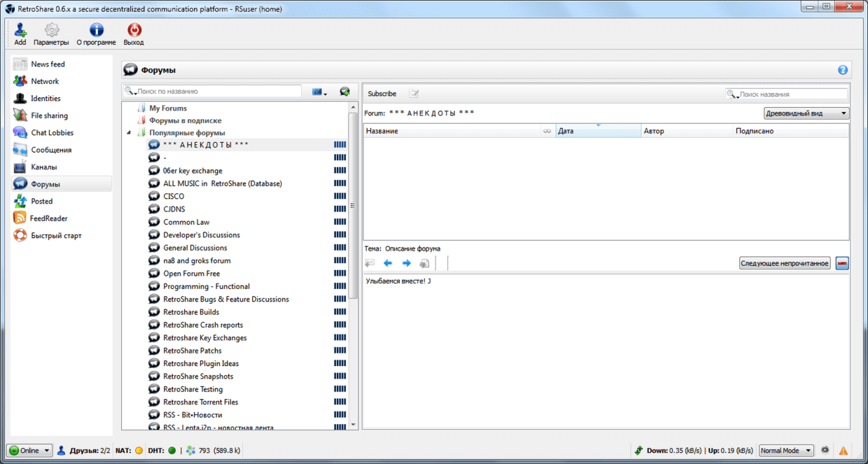Switch to File sharing section
This screenshot has height=464, width=868.
click(x=49, y=115)
